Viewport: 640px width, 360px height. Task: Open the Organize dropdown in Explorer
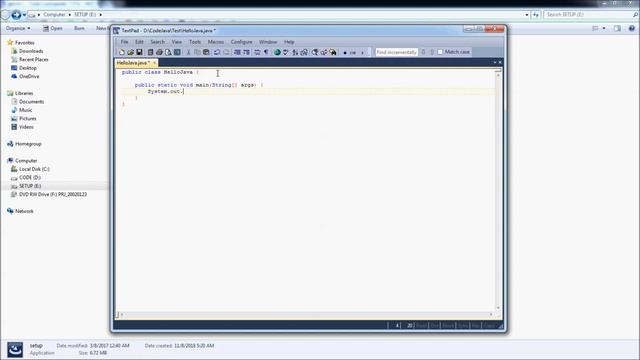[x=18, y=28]
